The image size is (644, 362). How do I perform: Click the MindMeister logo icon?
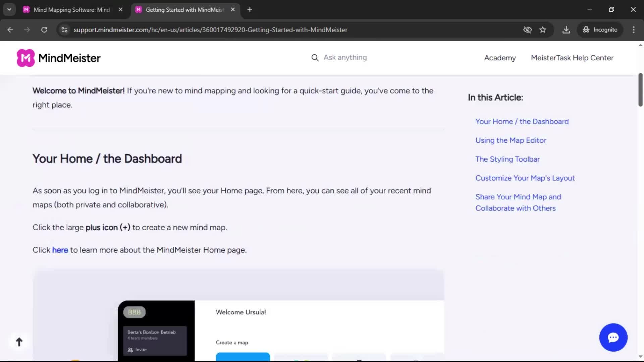coord(26,58)
